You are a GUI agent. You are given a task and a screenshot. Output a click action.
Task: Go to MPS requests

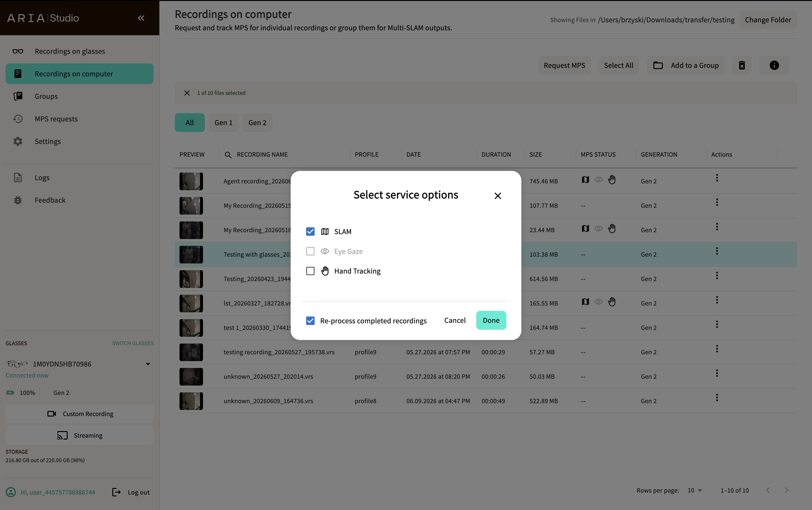80,119
